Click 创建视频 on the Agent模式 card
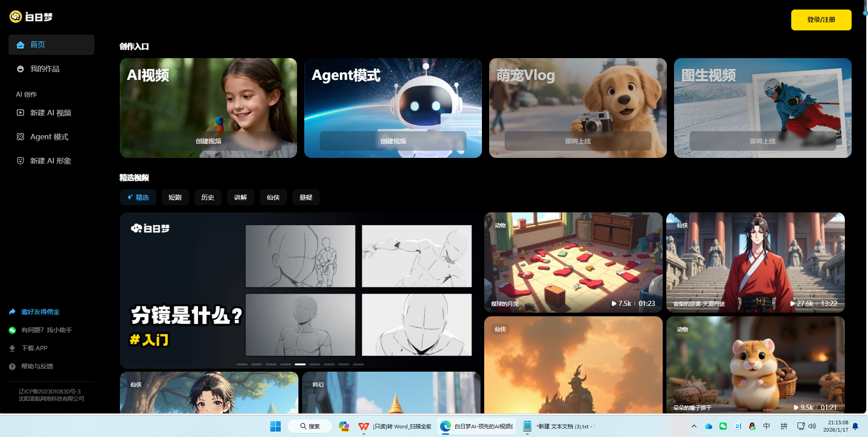 pos(393,141)
